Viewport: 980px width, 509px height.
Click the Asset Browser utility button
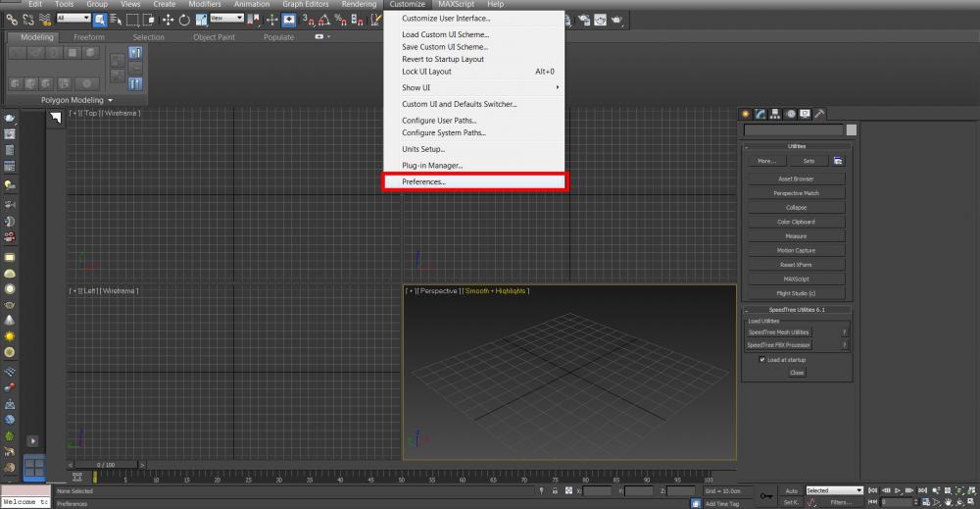tap(796, 178)
